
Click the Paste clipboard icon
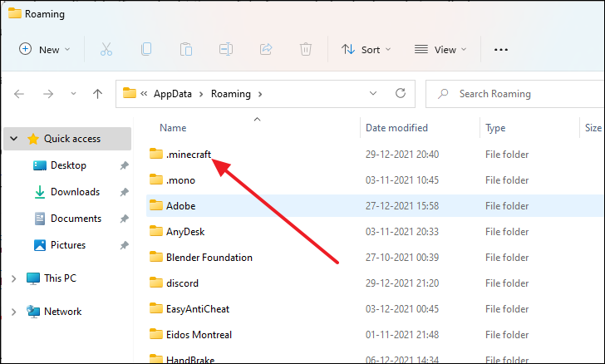[x=186, y=49]
